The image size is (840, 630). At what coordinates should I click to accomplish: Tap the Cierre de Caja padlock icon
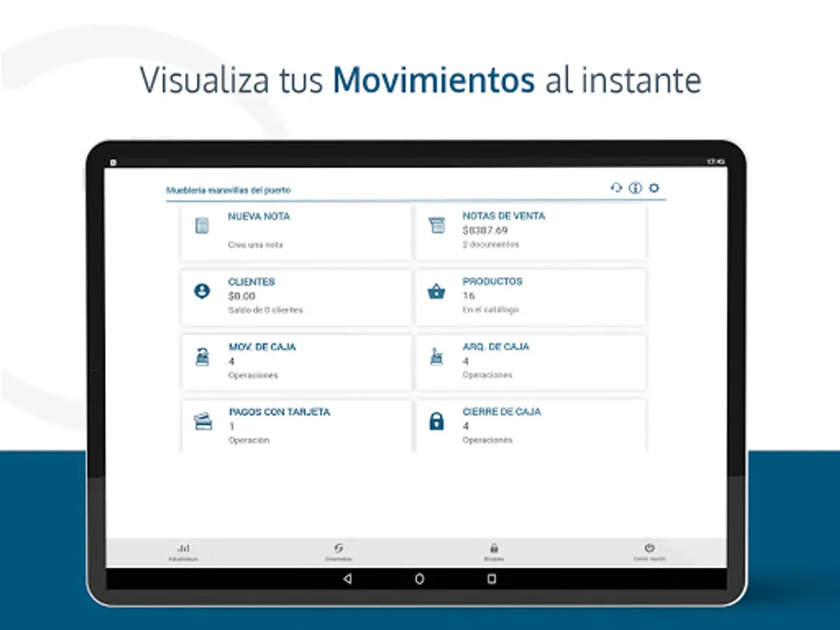437,421
